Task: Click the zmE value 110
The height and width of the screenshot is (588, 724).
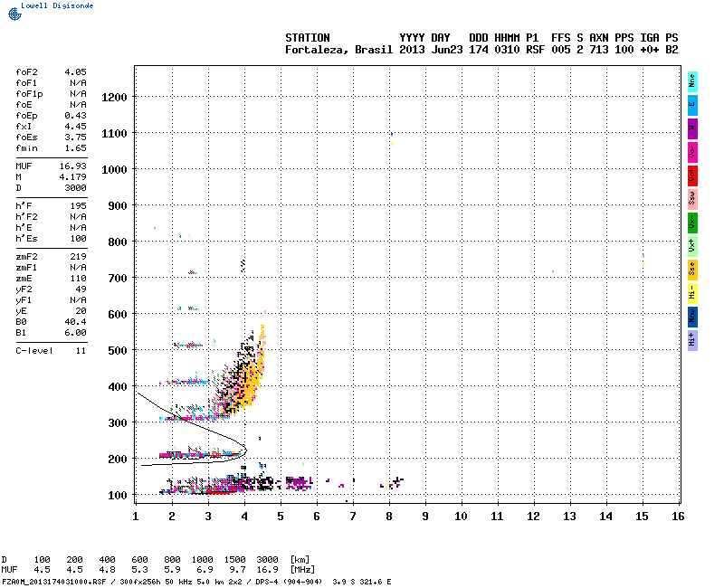Action: pos(79,279)
